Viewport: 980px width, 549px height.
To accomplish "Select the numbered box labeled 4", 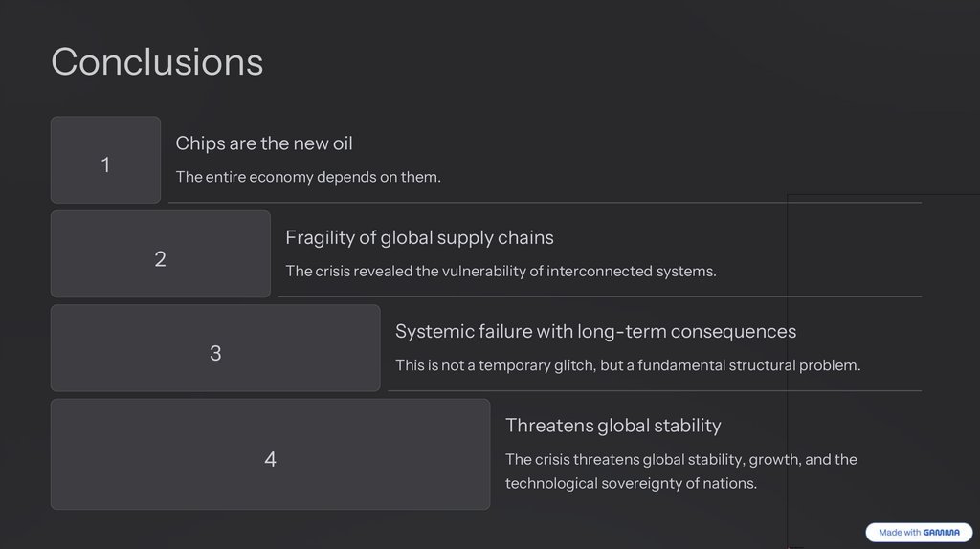I will 270,454.
